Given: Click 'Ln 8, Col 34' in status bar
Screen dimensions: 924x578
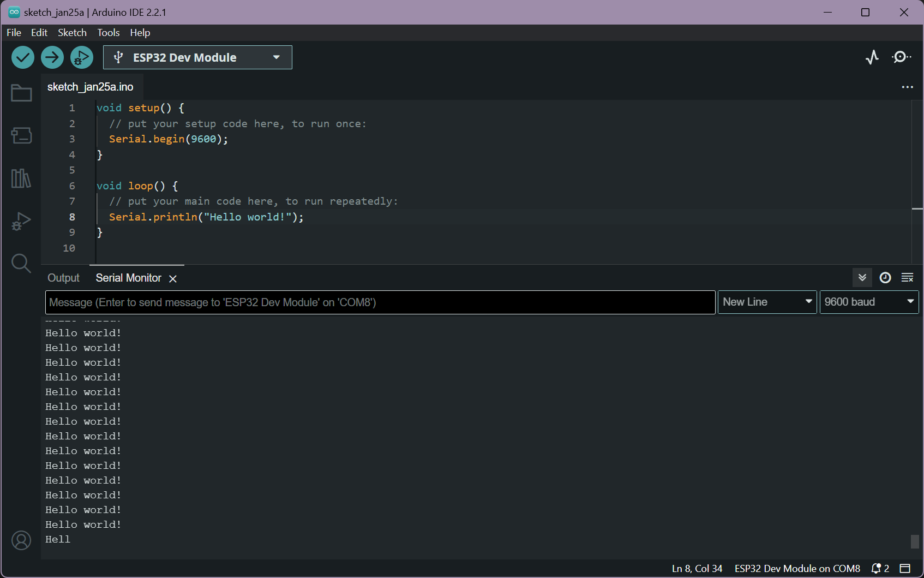Looking at the screenshot, I should [697, 569].
